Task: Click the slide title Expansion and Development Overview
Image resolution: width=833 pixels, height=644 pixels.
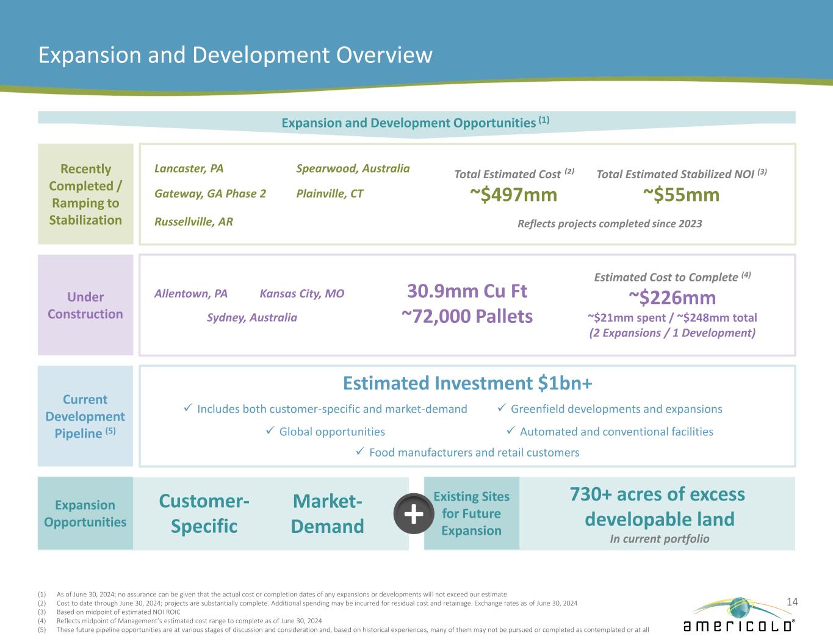Action: coord(236,55)
